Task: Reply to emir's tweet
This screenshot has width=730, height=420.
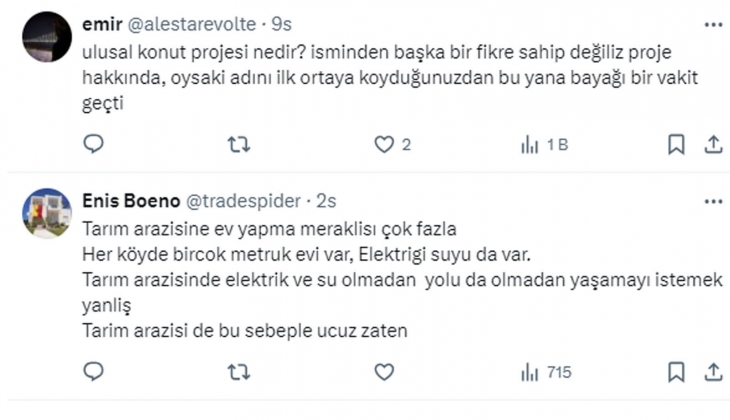Action: tap(93, 146)
